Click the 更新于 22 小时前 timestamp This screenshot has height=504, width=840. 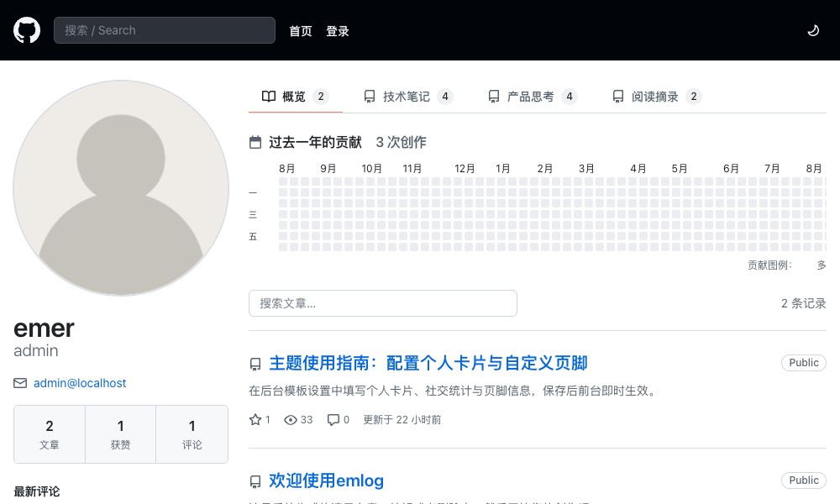[x=402, y=420]
